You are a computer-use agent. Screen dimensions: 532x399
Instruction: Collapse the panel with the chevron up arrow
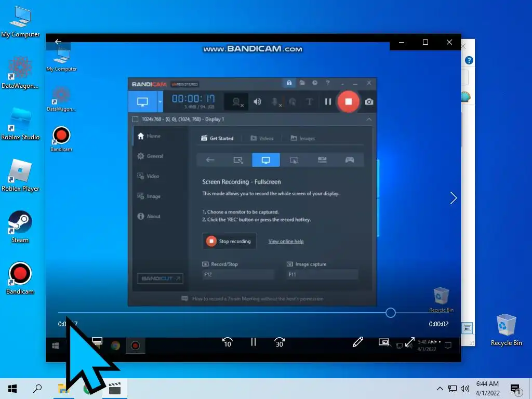369,119
